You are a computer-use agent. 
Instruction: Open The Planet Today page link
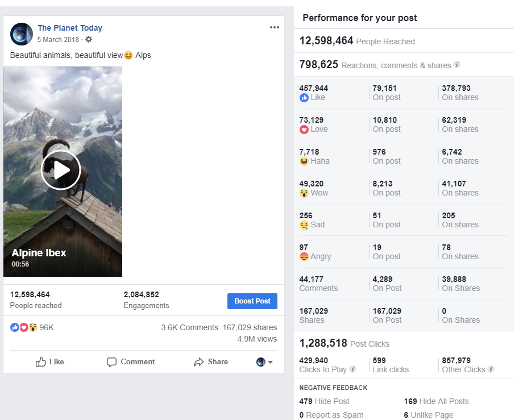point(70,28)
